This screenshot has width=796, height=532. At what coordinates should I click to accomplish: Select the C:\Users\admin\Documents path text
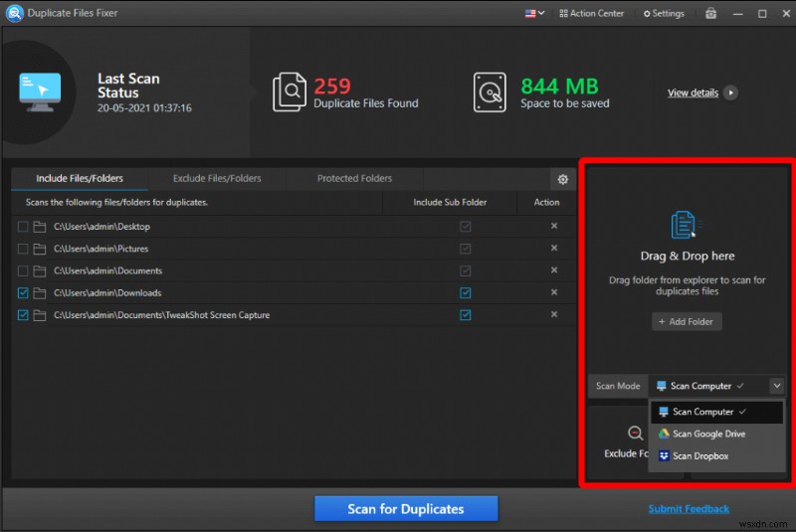click(108, 270)
